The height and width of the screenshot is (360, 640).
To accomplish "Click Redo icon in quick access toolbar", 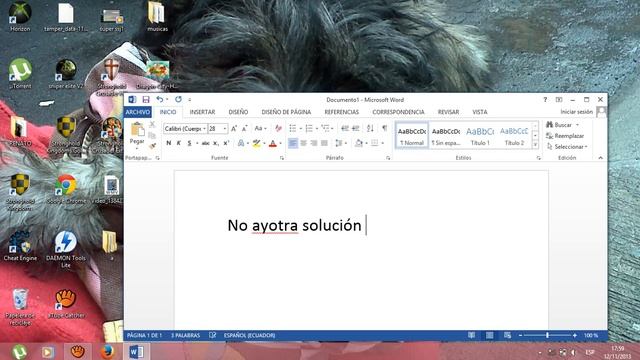I will [x=178, y=99].
